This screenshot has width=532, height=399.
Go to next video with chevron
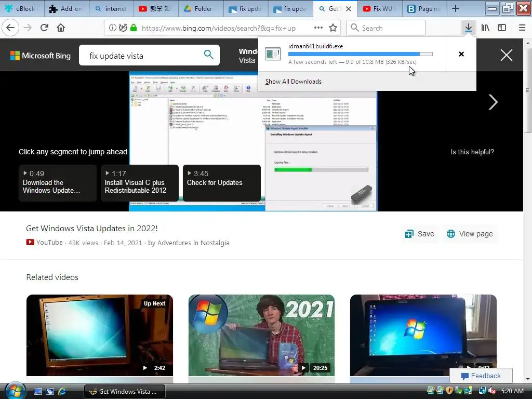click(x=493, y=102)
